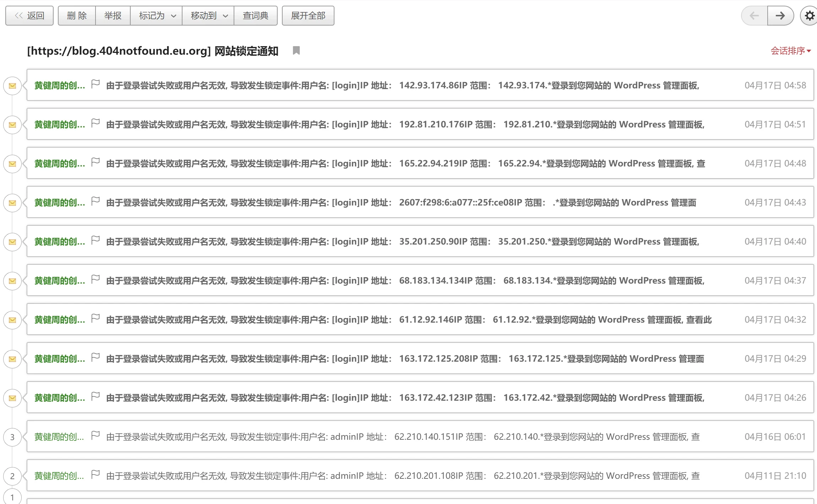Open the settings gear icon
Viewport: 817px width, 504px height.
[809, 16]
